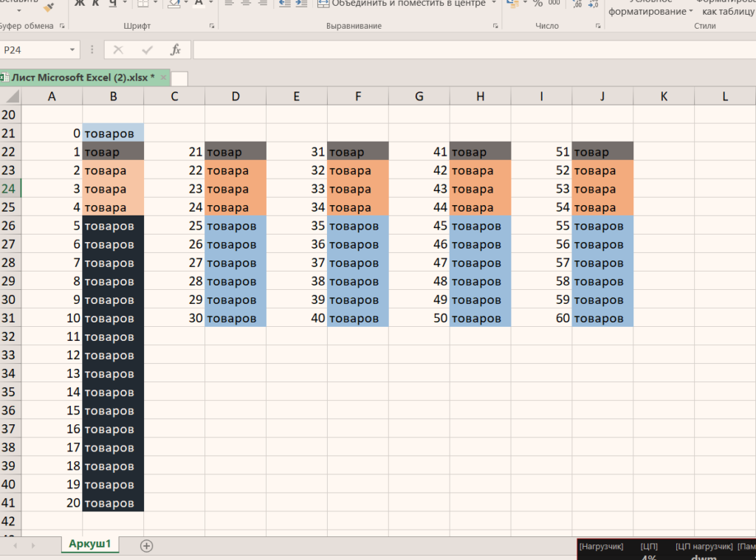Toggle italic with the К button
The height and width of the screenshot is (560, 756).
(96, 4)
